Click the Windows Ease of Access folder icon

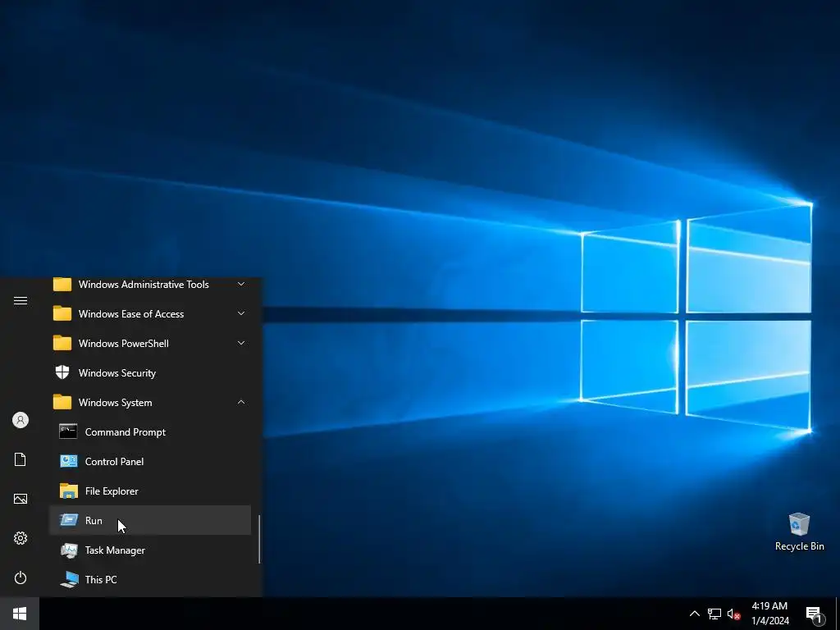point(62,313)
